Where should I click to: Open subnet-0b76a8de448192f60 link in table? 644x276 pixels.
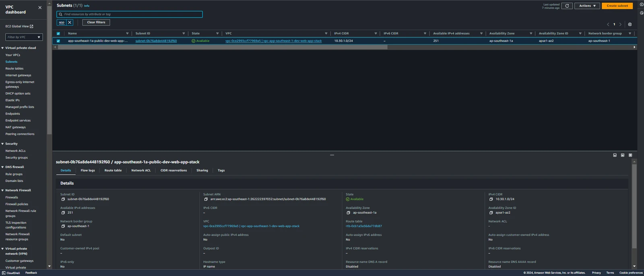156,41
